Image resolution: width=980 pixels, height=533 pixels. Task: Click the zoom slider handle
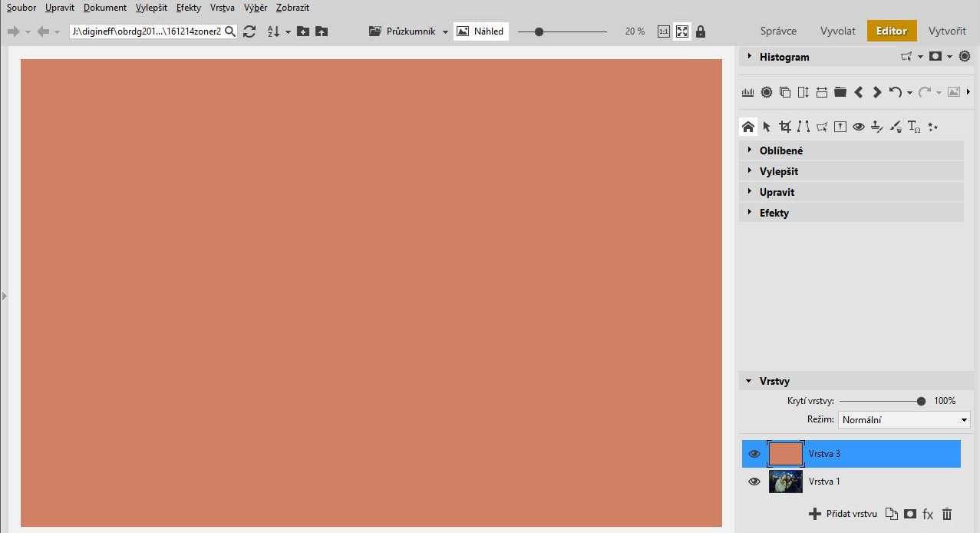click(539, 31)
